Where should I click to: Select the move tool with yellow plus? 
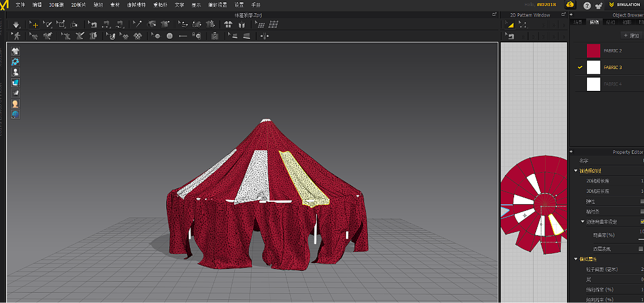[x=33, y=25]
